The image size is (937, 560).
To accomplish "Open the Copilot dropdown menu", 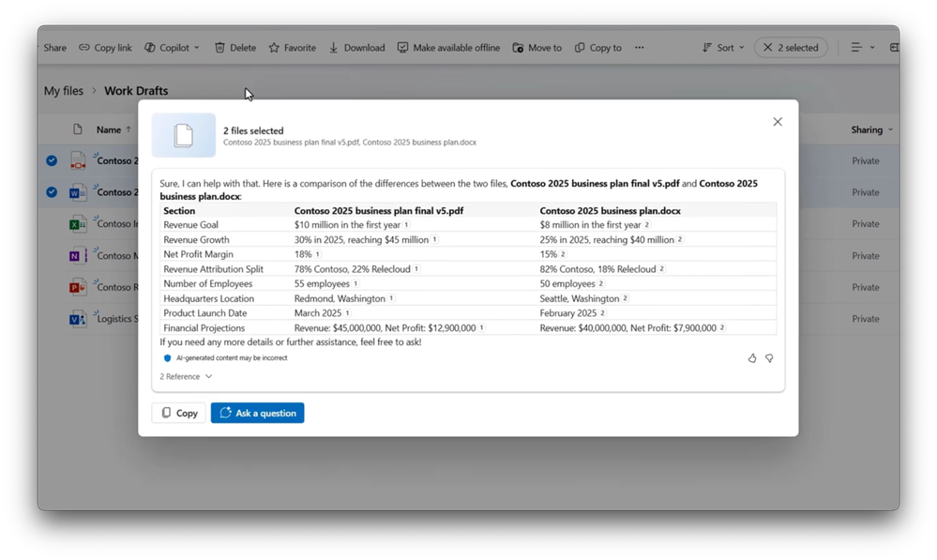I will tap(172, 48).
